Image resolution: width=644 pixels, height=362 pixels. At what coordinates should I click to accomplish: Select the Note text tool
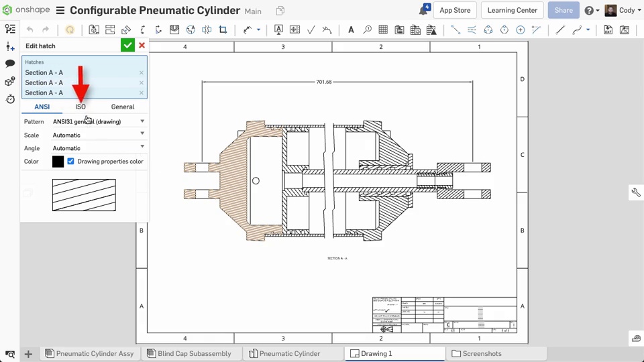(x=350, y=29)
